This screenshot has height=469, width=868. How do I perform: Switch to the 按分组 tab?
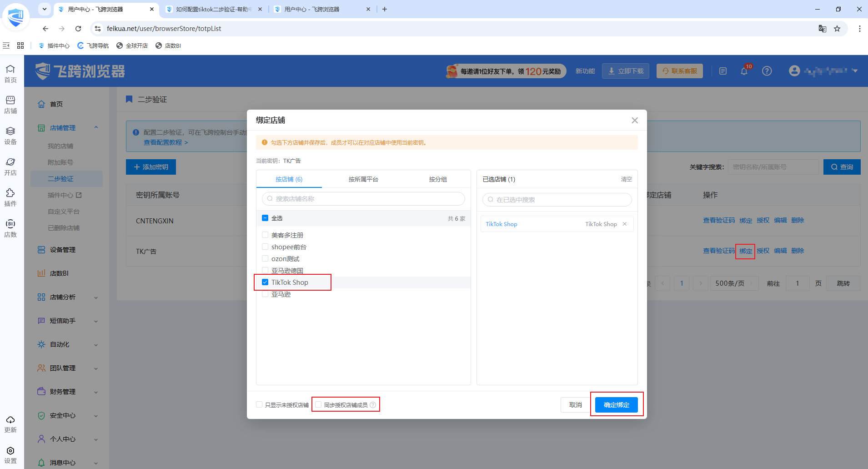click(x=438, y=179)
